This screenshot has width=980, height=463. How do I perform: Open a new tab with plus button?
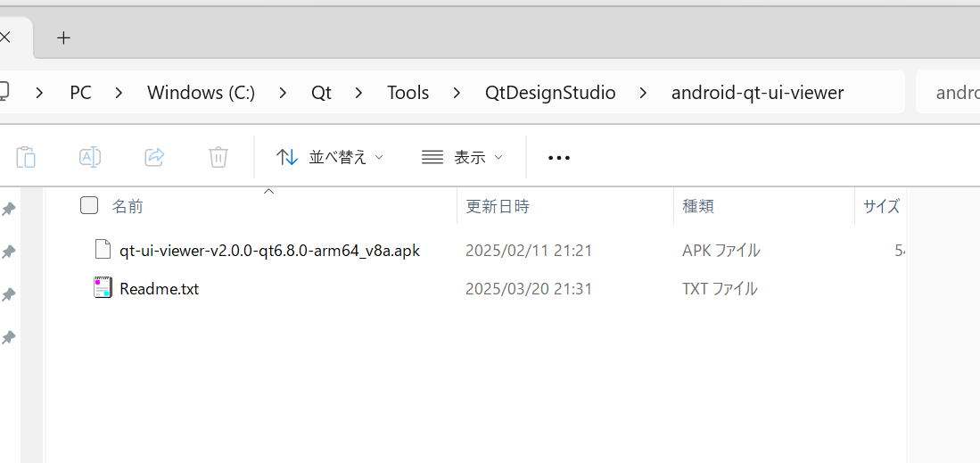pos(63,37)
